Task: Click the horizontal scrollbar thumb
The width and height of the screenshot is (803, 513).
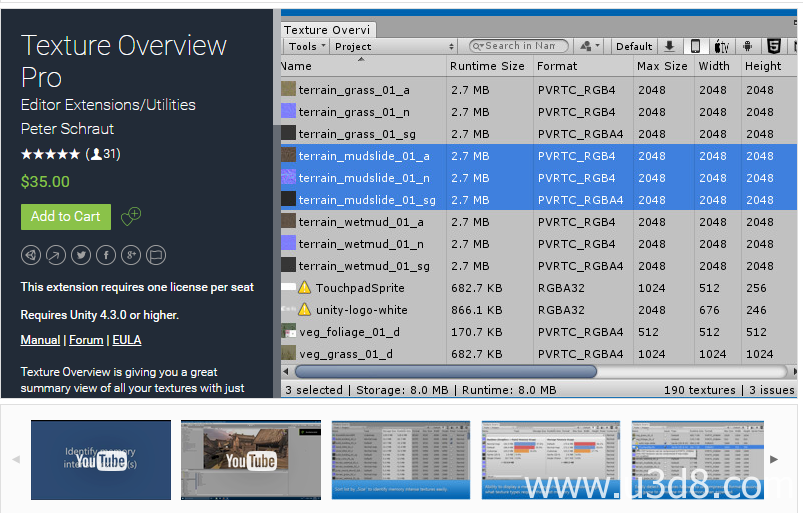Action: (446, 371)
